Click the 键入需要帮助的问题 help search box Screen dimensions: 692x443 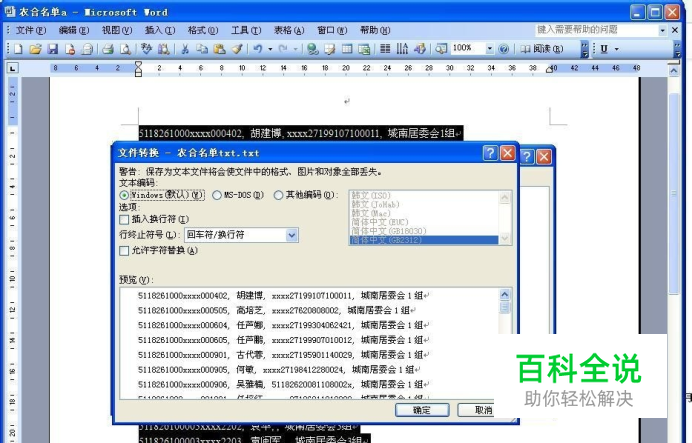coord(597,30)
